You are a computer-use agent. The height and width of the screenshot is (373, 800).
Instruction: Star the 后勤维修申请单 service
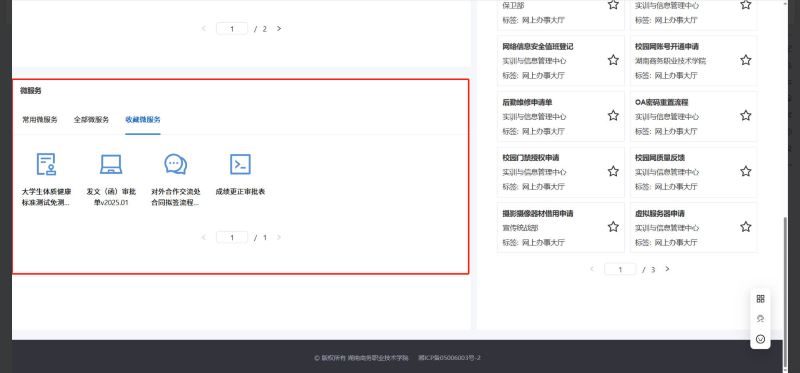[x=613, y=116]
